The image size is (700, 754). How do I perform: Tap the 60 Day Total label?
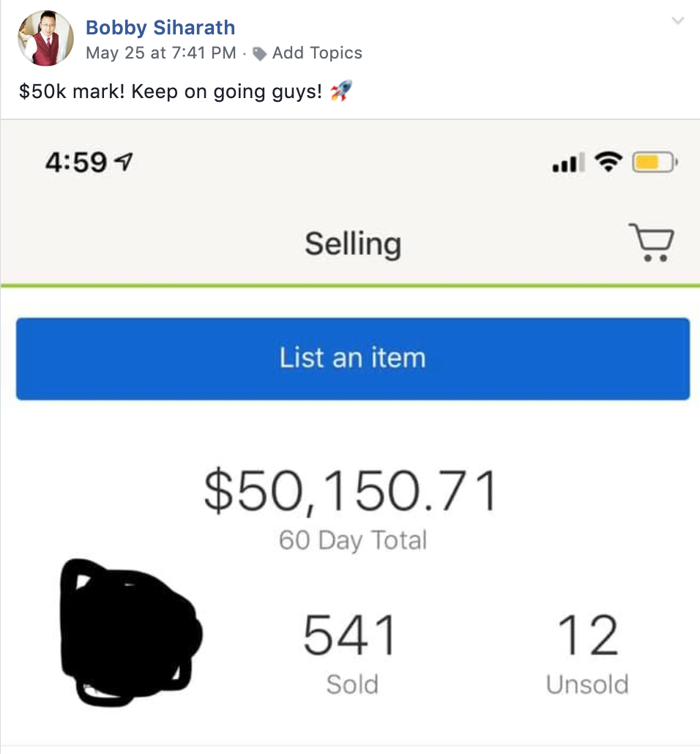[x=353, y=540]
